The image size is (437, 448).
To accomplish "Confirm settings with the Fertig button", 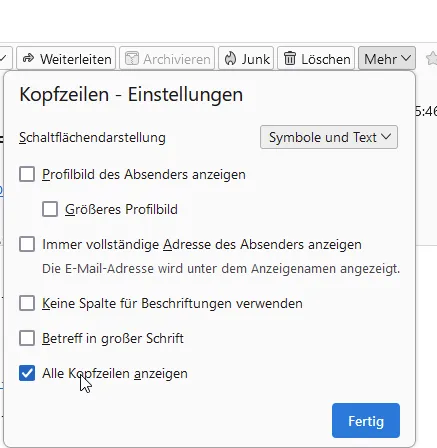I will point(366,421).
